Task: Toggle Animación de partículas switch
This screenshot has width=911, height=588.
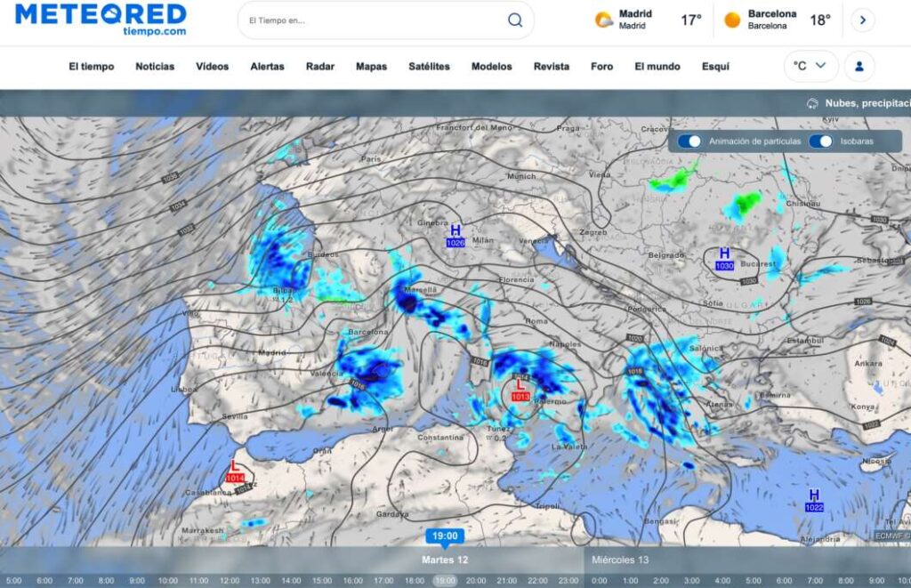Action: point(689,141)
